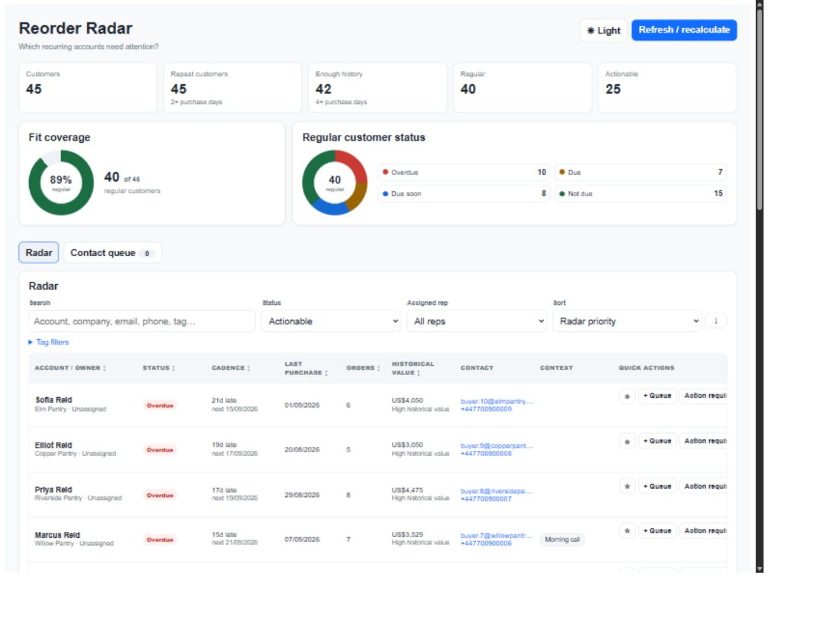Open Action required for Sofia Reid
The width and height of the screenshot is (840, 630).
703,396
